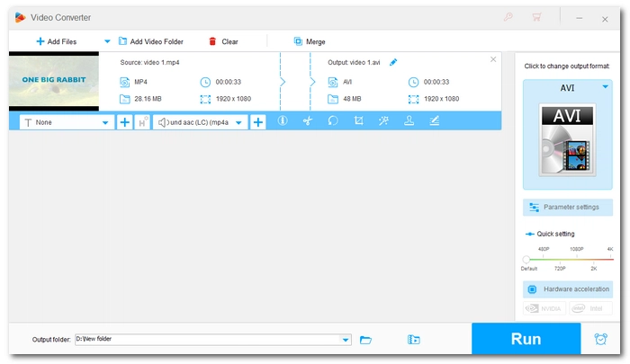Toggle Intel acceleration option

tap(589, 308)
